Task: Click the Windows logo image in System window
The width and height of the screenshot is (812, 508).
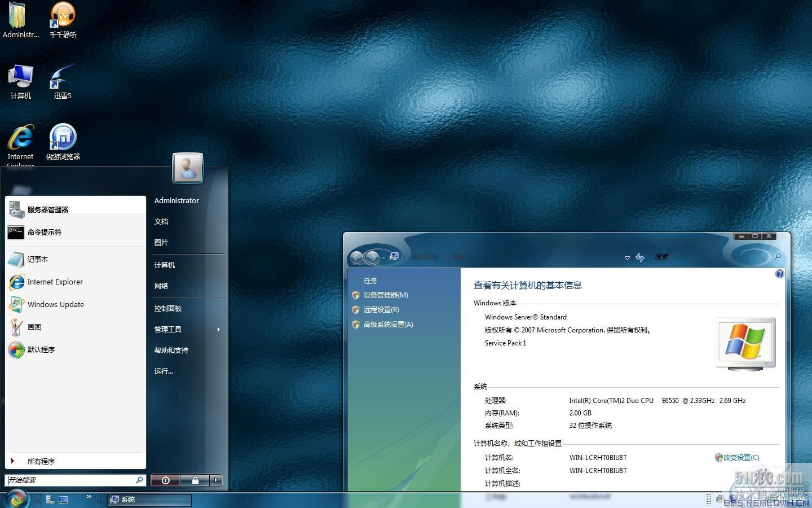Action: tap(745, 343)
